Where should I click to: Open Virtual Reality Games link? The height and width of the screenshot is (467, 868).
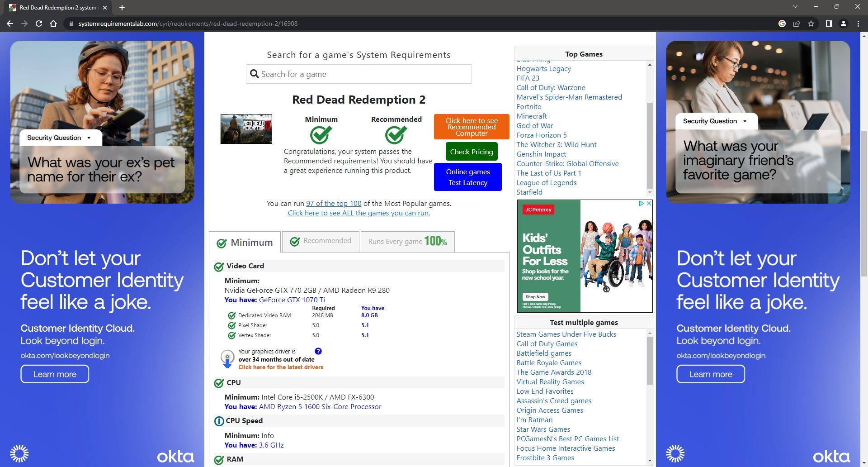tap(550, 382)
